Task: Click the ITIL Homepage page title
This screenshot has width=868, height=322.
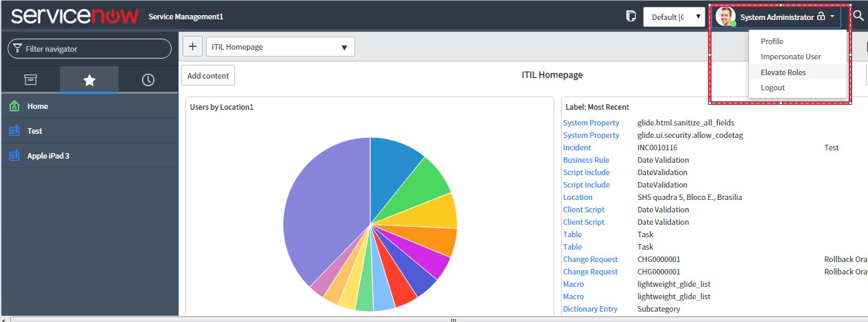Action: point(552,74)
